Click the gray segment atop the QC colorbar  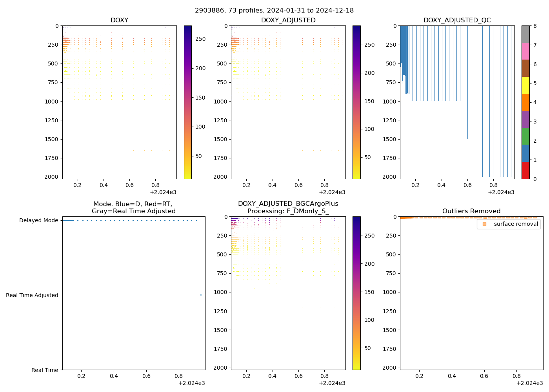[525, 34]
